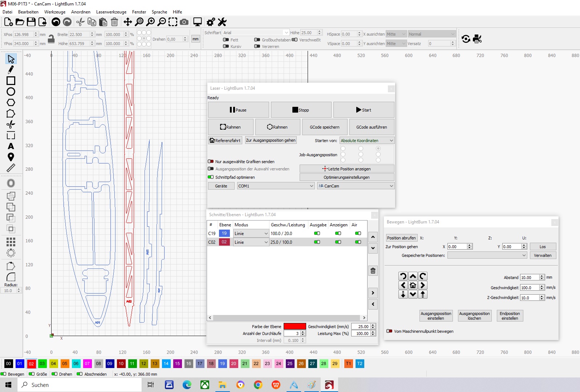This screenshot has width=580, height=392.
Task: Click the Measure ruler tool
Action: 11,168
